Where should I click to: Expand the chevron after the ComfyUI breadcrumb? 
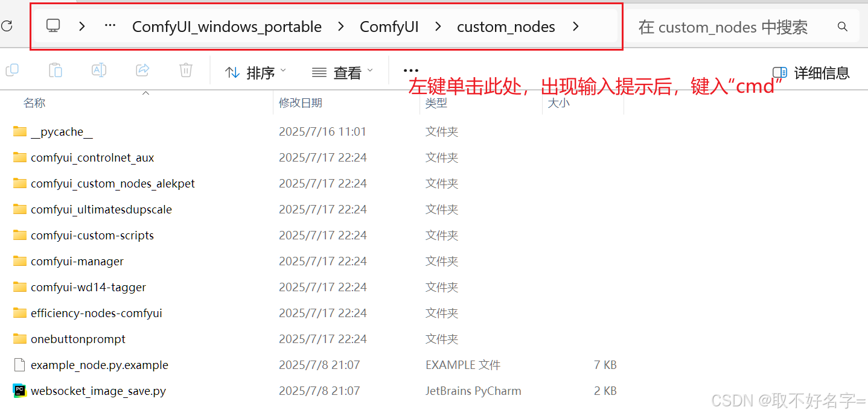coord(438,26)
